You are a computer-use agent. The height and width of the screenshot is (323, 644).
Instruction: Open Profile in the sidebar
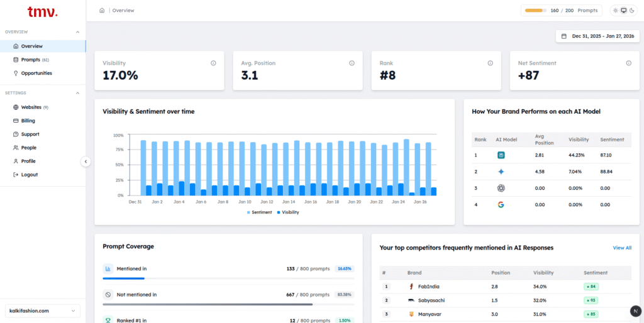click(x=43, y=161)
